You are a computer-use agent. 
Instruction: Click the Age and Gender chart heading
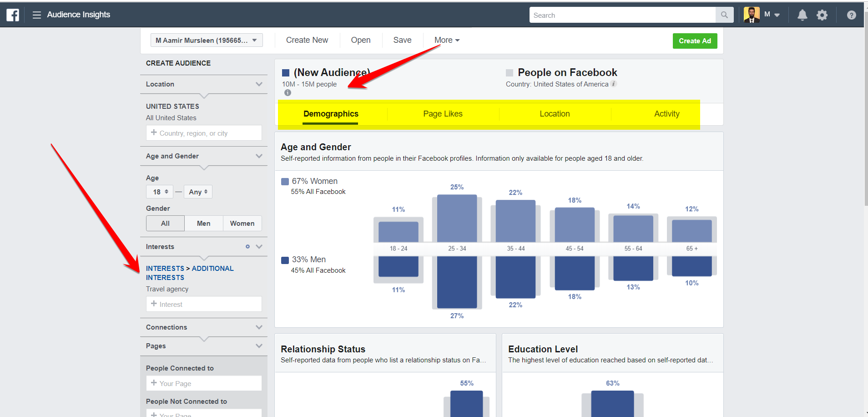pyautogui.click(x=316, y=147)
